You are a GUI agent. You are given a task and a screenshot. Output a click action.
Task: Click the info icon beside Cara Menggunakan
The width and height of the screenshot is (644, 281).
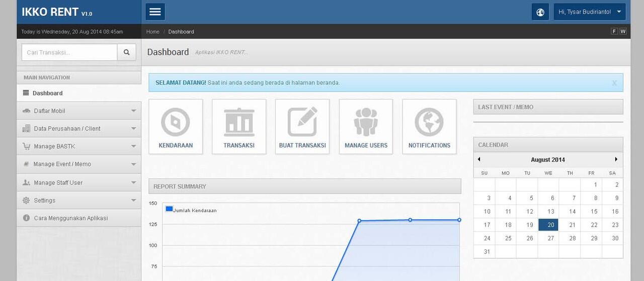click(x=26, y=218)
